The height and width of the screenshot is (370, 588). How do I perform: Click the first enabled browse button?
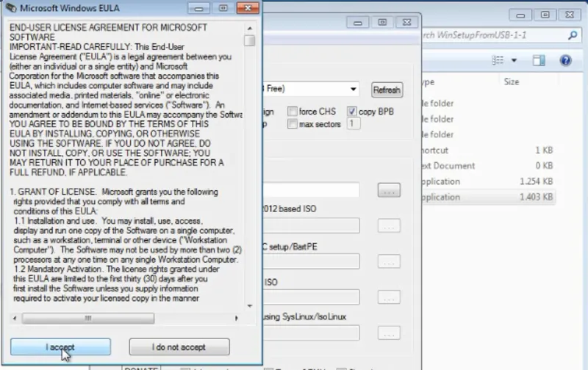389,190
